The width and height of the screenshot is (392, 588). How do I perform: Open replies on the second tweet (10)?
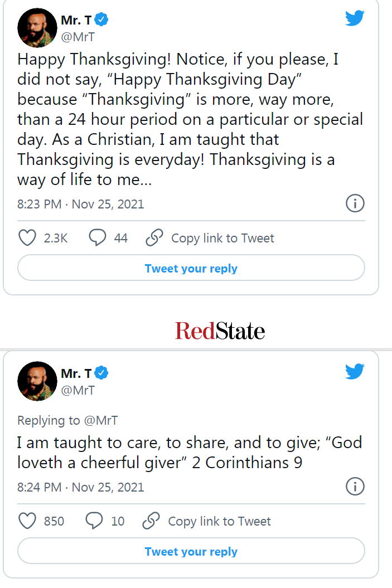(x=95, y=521)
